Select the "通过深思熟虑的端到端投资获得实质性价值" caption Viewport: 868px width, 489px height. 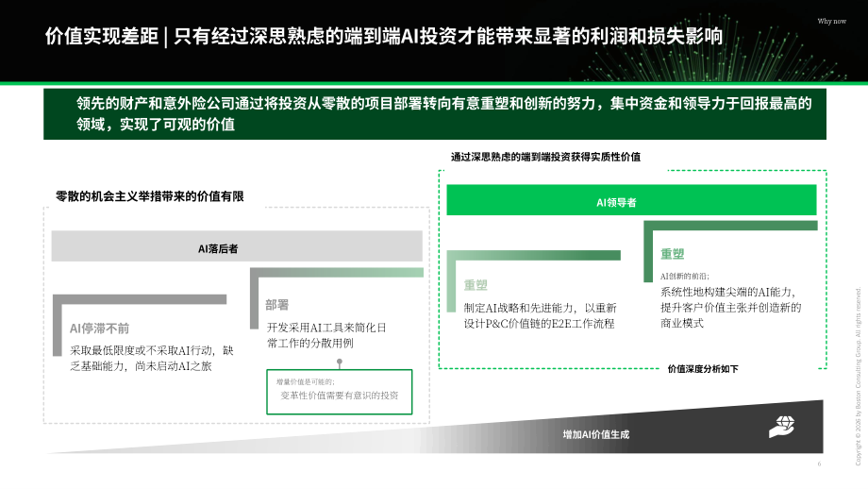tap(545, 158)
